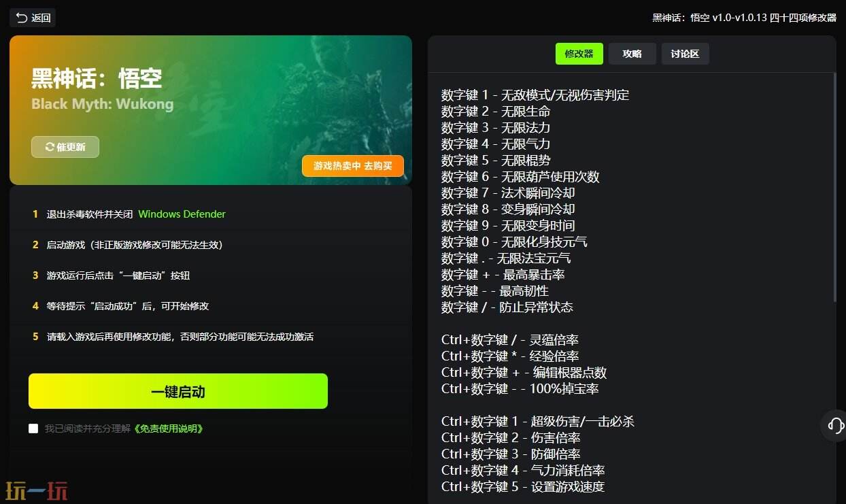Viewport: 846px width, 504px height.
Task: Switch to the 攻略 tab
Action: click(632, 54)
